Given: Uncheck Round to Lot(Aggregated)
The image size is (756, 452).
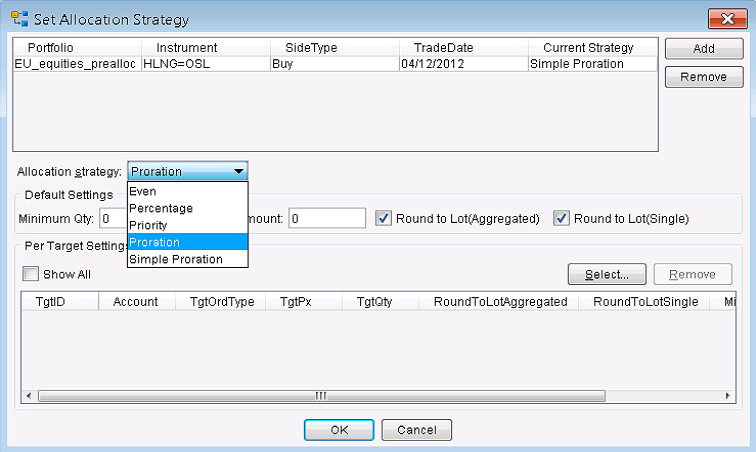Looking at the screenshot, I should click(x=385, y=218).
